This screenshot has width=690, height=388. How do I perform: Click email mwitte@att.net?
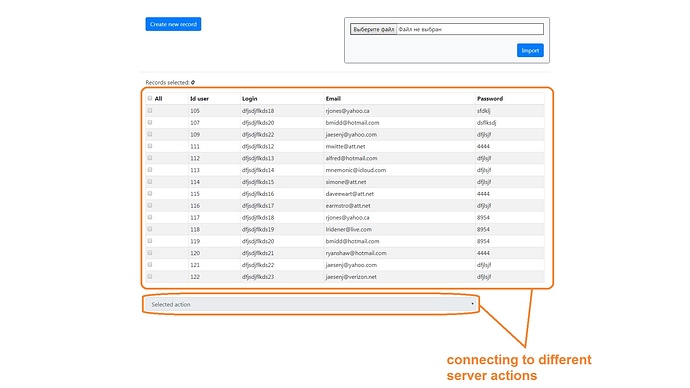tap(345, 146)
